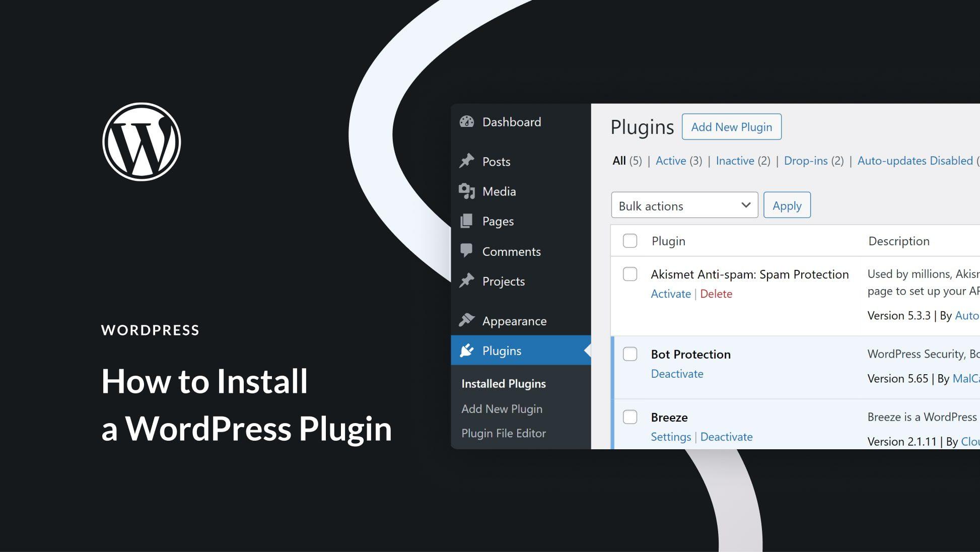Click Activate link for Akismet Anti-spam
The width and height of the screenshot is (980, 552).
click(x=669, y=293)
